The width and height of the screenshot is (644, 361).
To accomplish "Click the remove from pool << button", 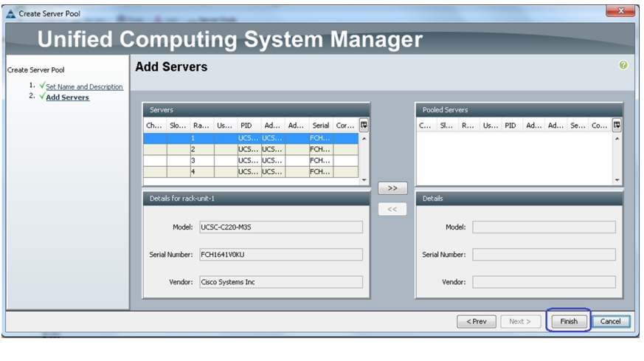I will click(x=392, y=209).
